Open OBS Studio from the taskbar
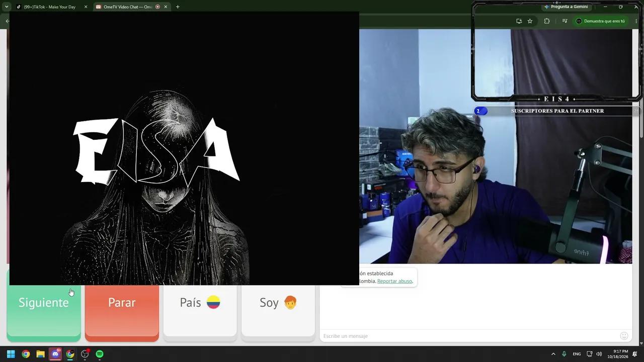 (x=85, y=354)
